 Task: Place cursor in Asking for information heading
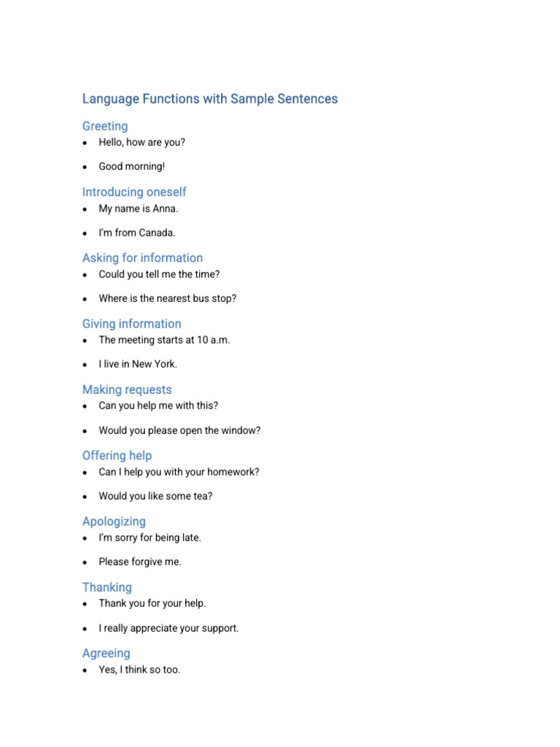pos(142,258)
